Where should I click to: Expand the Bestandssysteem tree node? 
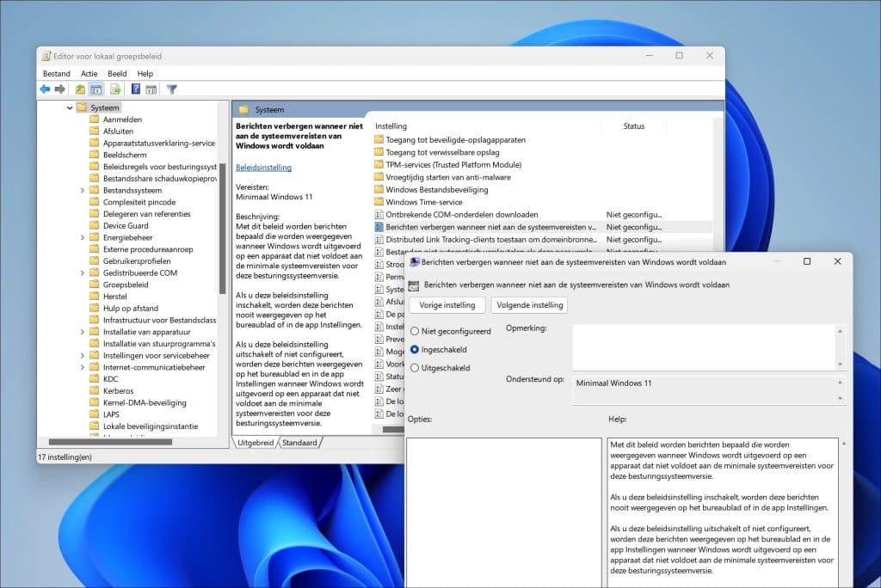pyautogui.click(x=82, y=190)
